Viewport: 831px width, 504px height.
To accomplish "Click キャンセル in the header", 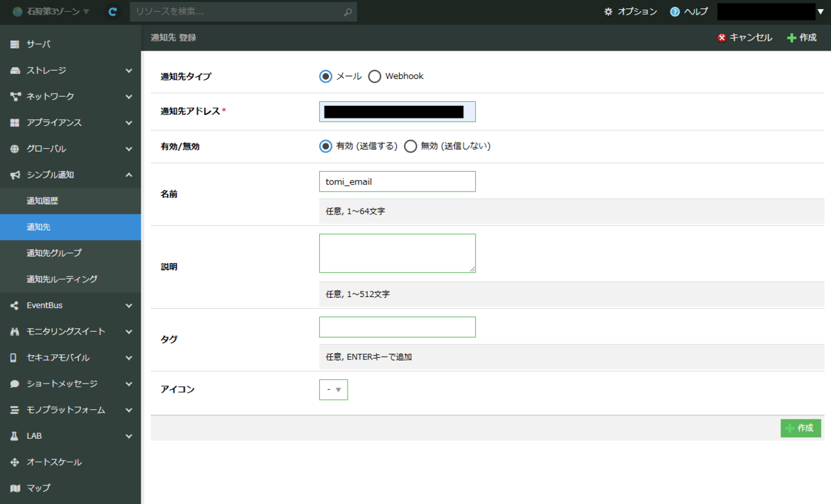I will click(751, 37).
